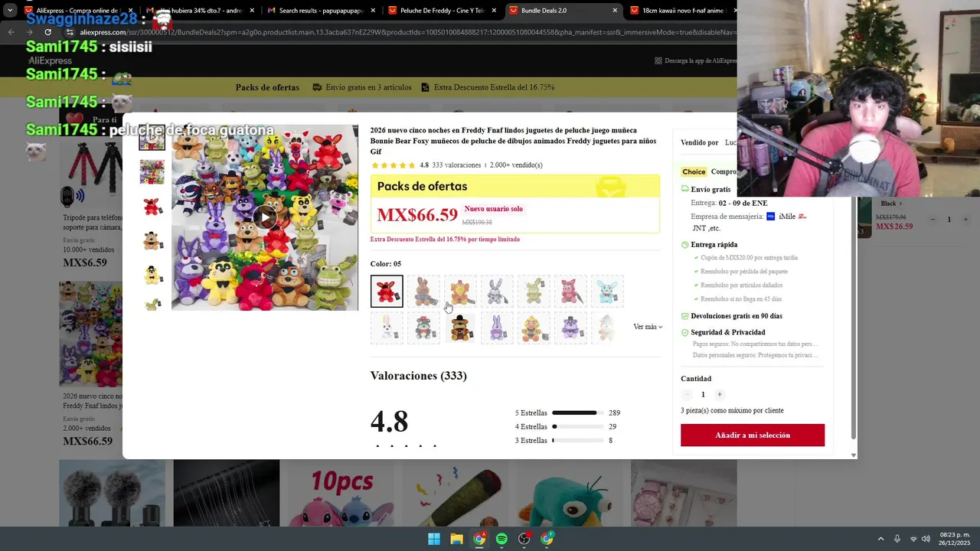Click the 5 Estrellas rating bar
This screenshot has width=980, height=551.
point(578,413)
